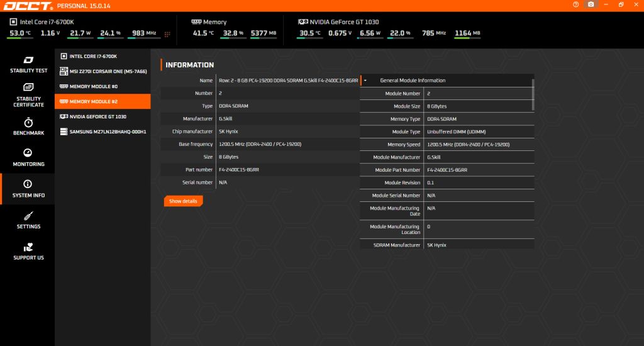Go to the Benchmark stopwatch icon
The image size is (644, 346).
coord(28,123)
